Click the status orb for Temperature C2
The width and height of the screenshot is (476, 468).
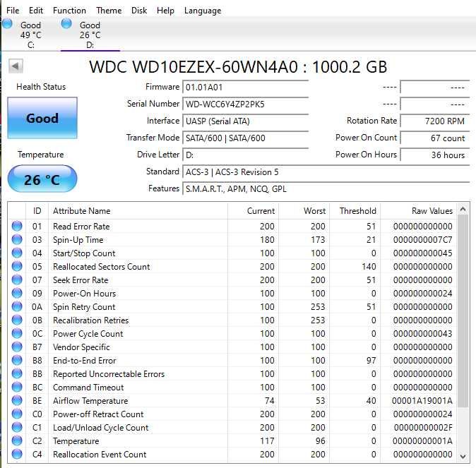click(x=17, y=440)
